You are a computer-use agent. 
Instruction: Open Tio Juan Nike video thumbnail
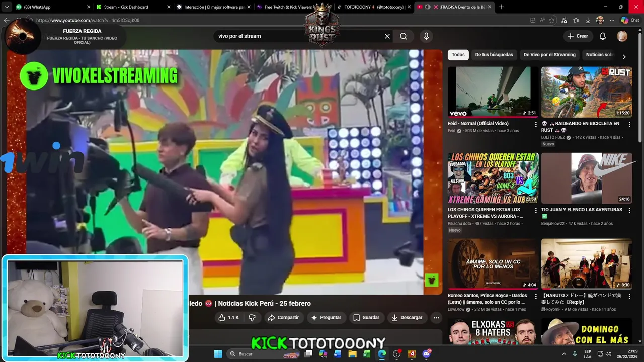(x=587, y=178)
